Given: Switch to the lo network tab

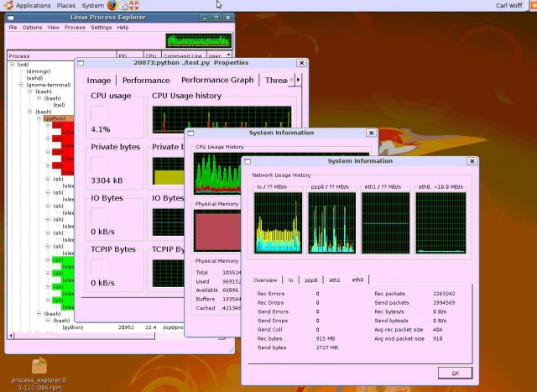Looking at the screenshot, I should click(290, 280).
